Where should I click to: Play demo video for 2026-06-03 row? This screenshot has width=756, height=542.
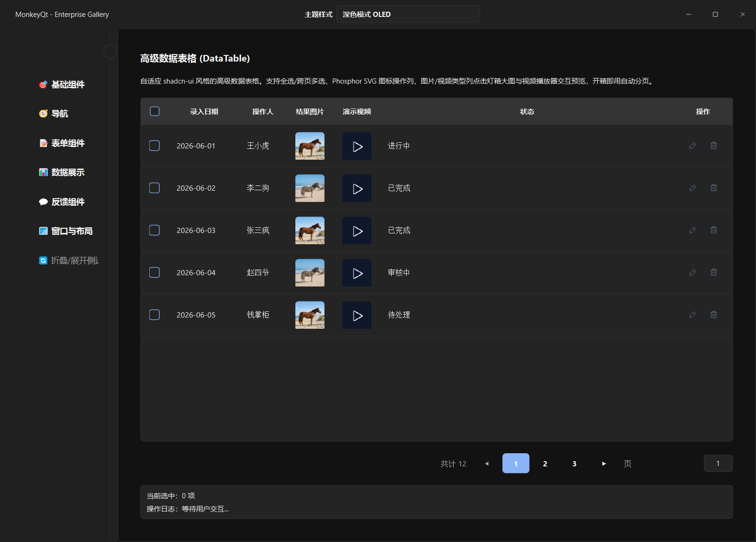pos(357,231)
